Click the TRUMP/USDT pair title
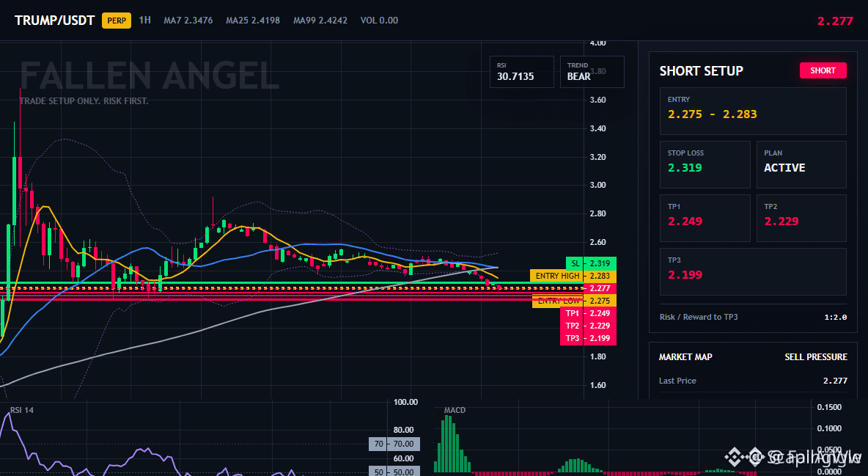Image resolution: width=868 pixels, height=476 pixels. pyautogui.click(x=55, y=21)
